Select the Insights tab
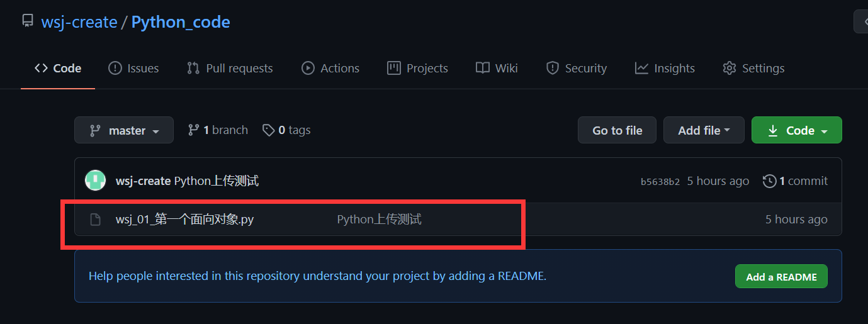868x324 pixels. pyautogui.click(x=665, y=68)
